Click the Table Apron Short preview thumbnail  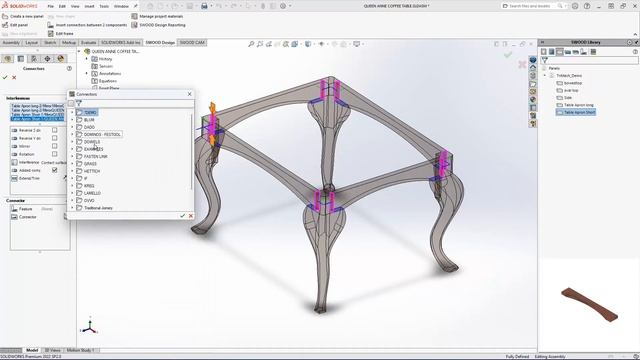tap(589, 304)
